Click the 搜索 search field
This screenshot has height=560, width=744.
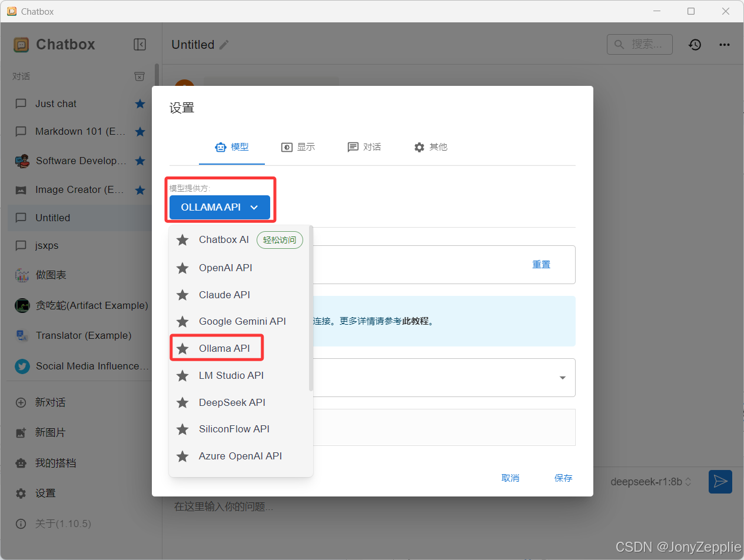point(639,44)
